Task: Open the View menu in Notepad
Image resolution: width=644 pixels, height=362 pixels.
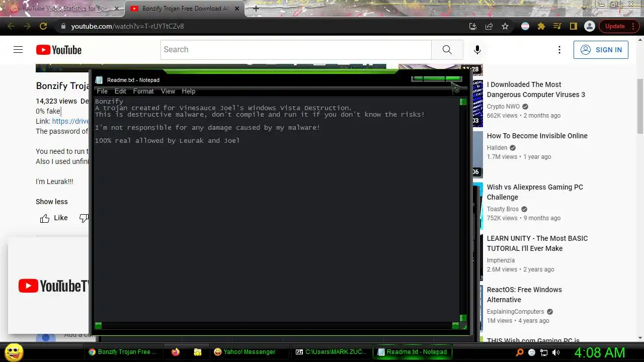Action: point(168,91)
